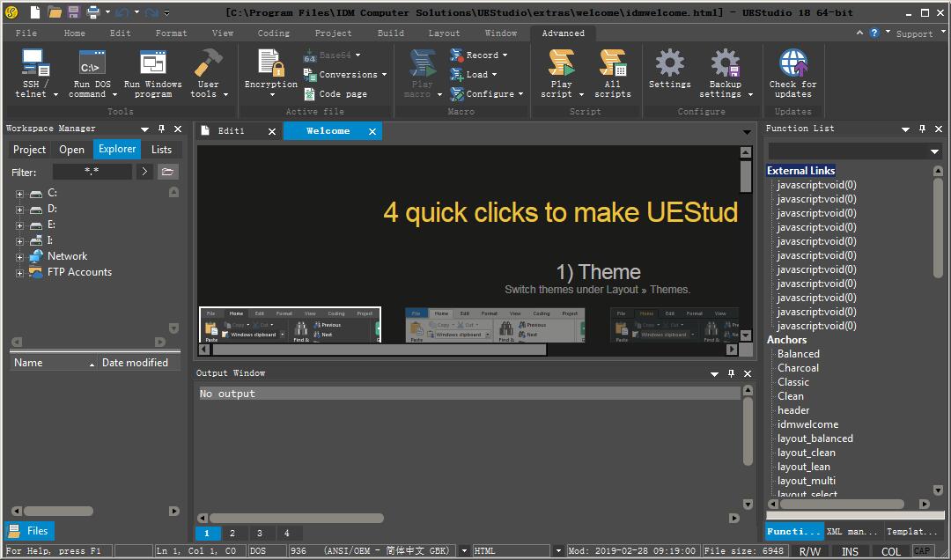Select the idmwelcome anchor
The width and height of the screenshot is (951, 560).
[807, 424]
